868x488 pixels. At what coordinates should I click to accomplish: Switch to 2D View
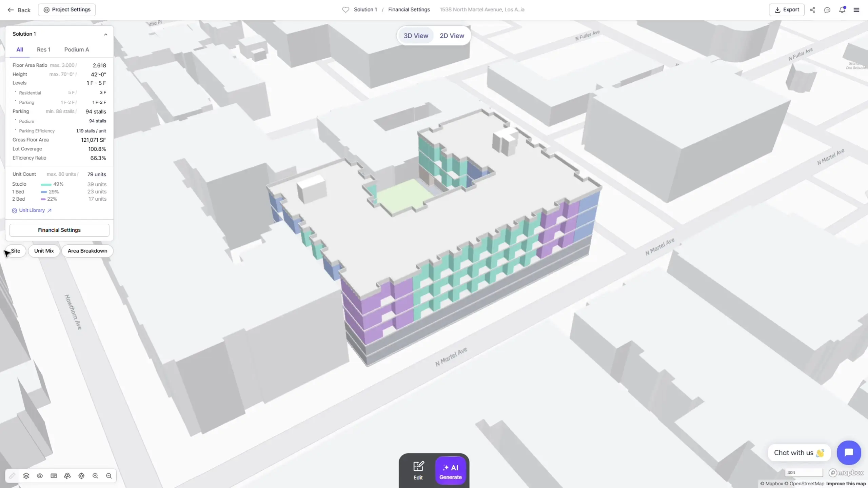(x=452, y=36)
